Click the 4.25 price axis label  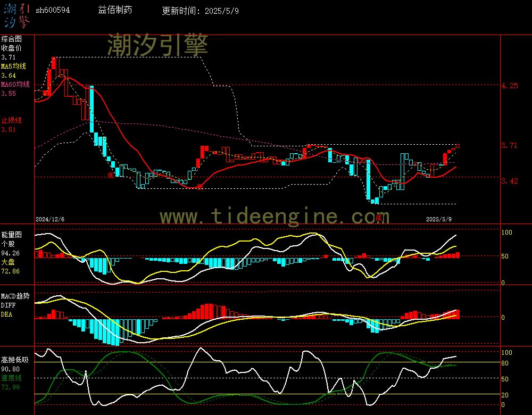tap(510, 86)
